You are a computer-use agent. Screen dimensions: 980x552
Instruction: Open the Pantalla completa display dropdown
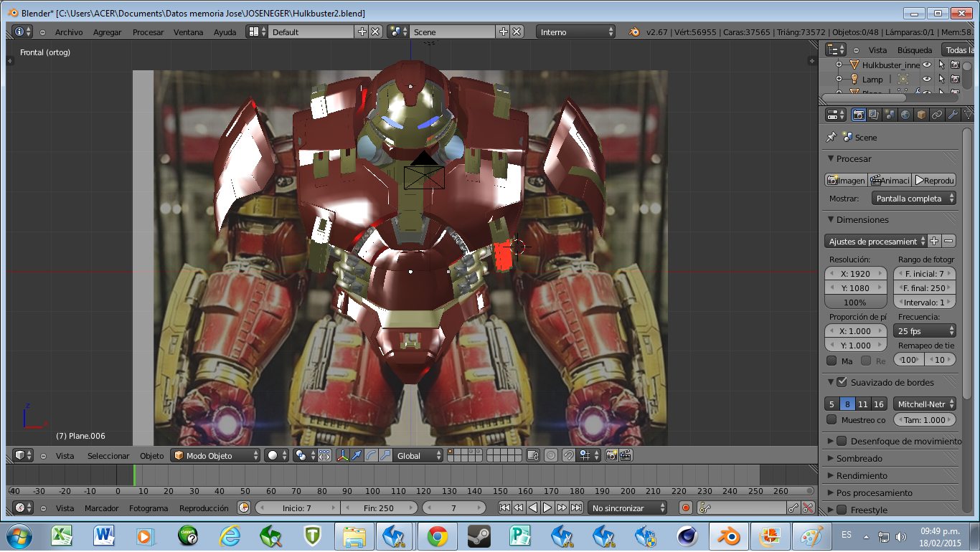(914, 198)
